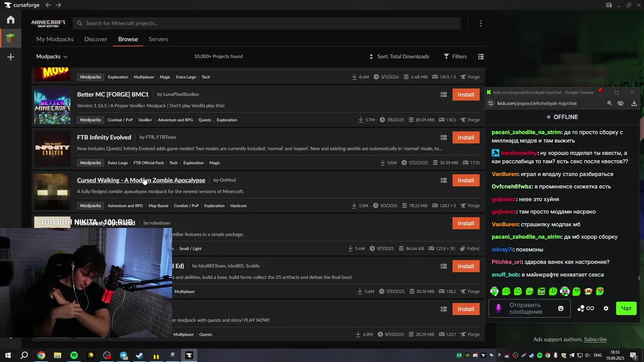Open server options icon for FTB Infinity Evolved

(x=444, y=137)
